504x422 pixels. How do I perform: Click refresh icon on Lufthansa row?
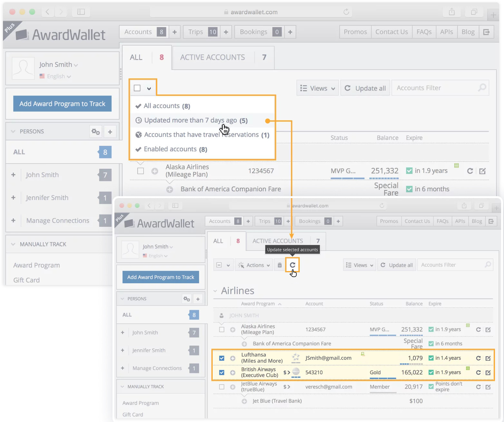(478, 358)
